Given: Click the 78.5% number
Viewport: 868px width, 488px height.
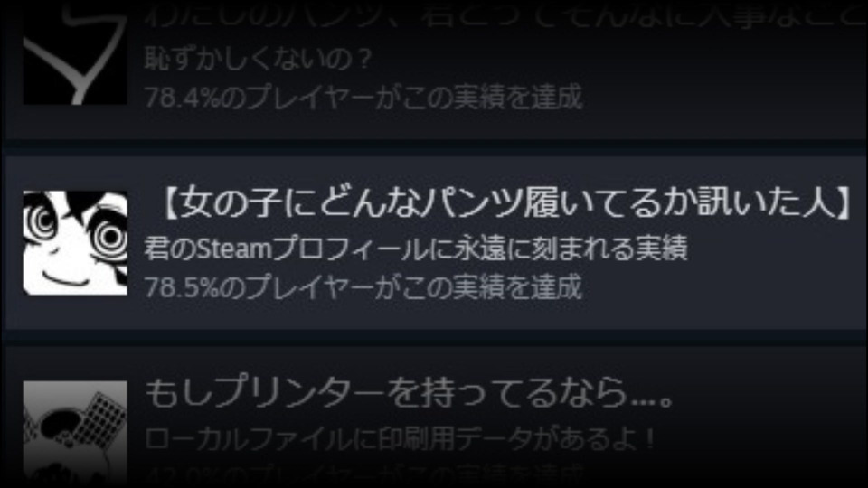Looking at the screenshot, I should [x=182, y=287].
